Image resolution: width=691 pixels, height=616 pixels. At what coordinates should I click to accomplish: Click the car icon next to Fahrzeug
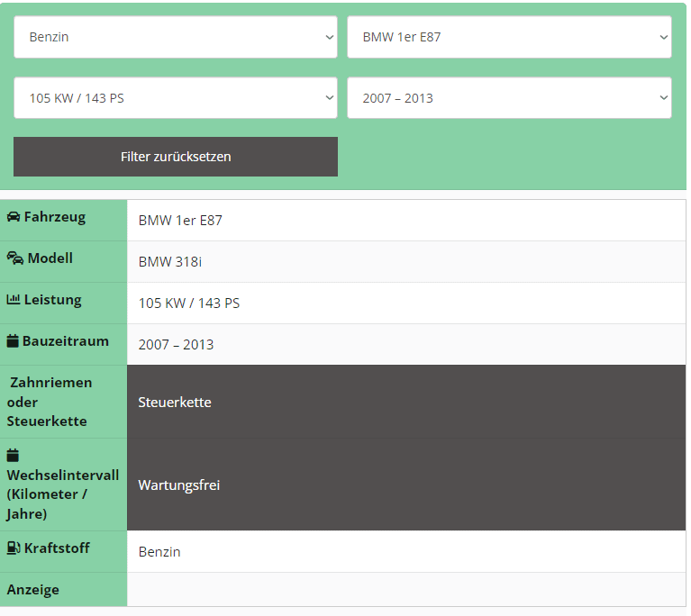tap(14, 217)
